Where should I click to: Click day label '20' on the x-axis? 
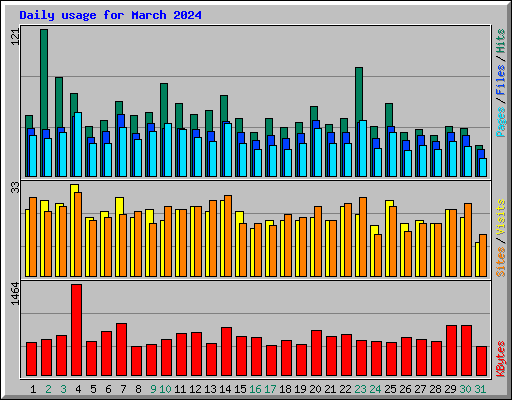point(315,389)
